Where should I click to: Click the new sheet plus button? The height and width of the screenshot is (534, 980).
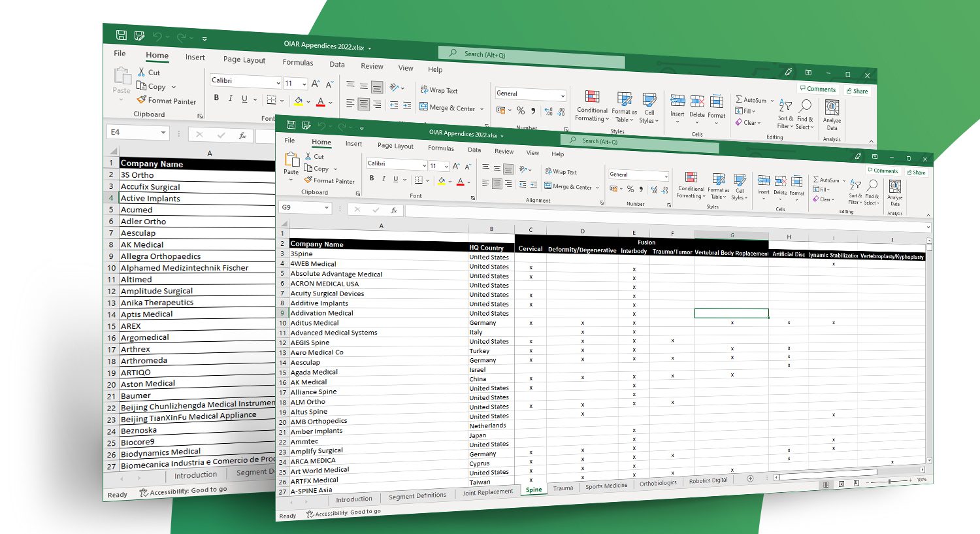(x=750, y=478)
